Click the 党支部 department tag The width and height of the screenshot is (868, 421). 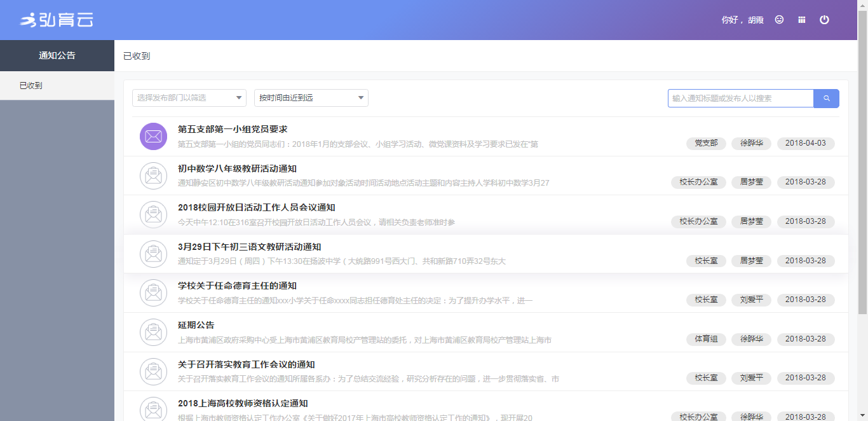(x=706, y=143)
